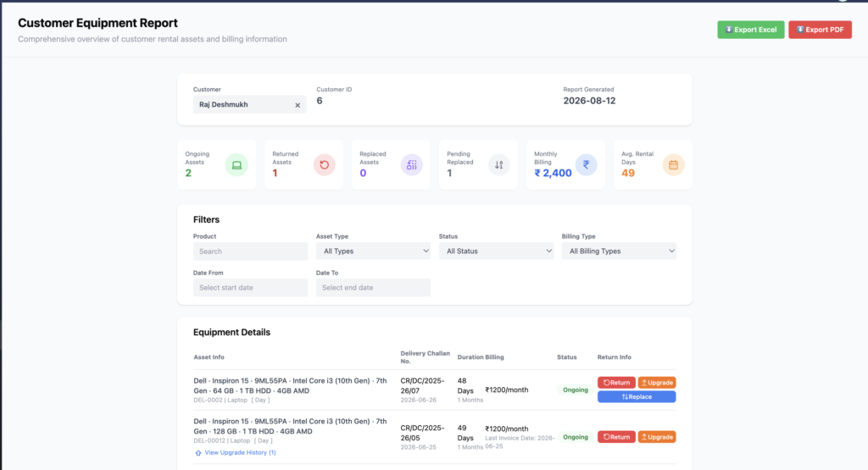The height and width of the screenshot is (470, 868).
Task: Click the blue Replace button
Action: (x=637, y=397)
